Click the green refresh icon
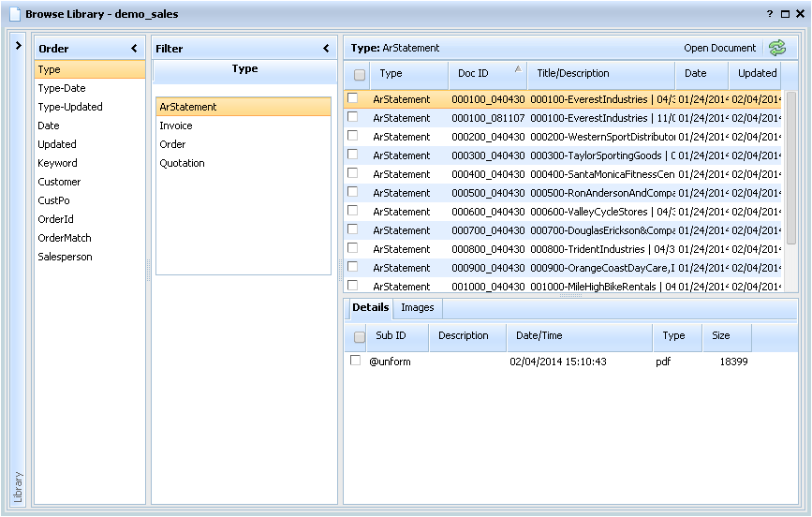The width and height of the screenshot is (812, 517). (776, 49)
